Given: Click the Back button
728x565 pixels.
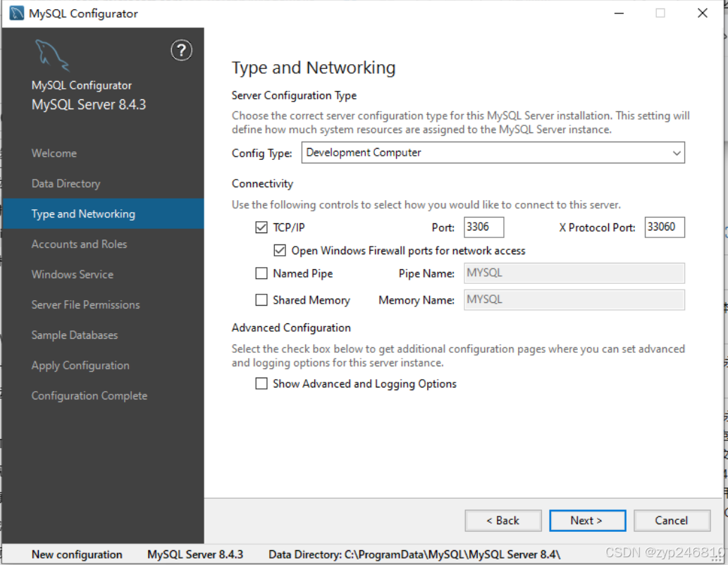Looking at the screenshot, I should [x=502, y=521].
